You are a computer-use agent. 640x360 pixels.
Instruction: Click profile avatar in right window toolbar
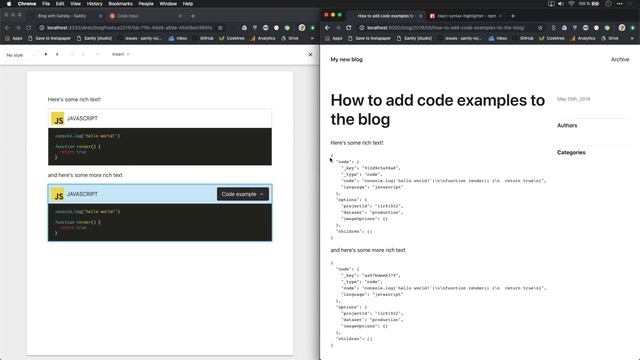[622, 28]
